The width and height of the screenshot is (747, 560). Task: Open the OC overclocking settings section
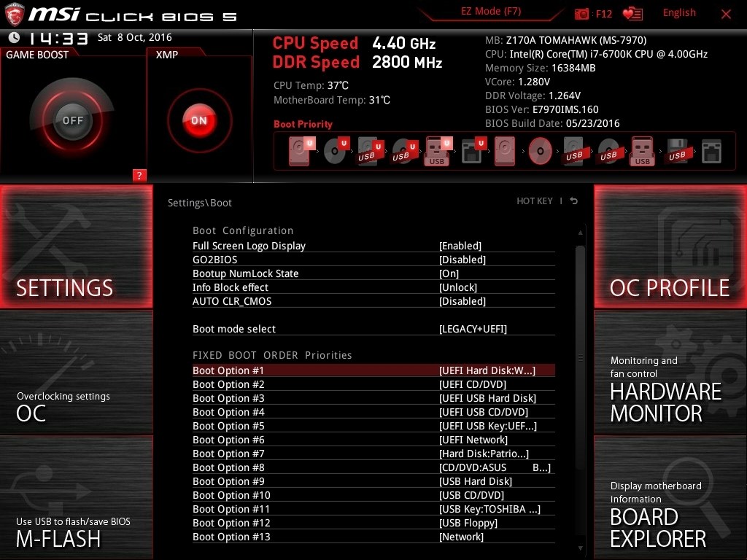[x=76, y=373]
